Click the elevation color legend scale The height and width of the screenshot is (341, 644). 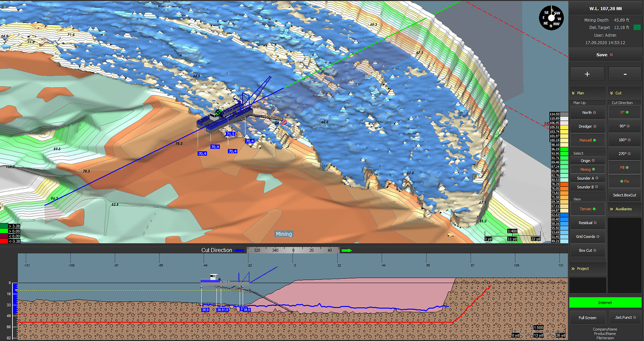pos(554,177)
